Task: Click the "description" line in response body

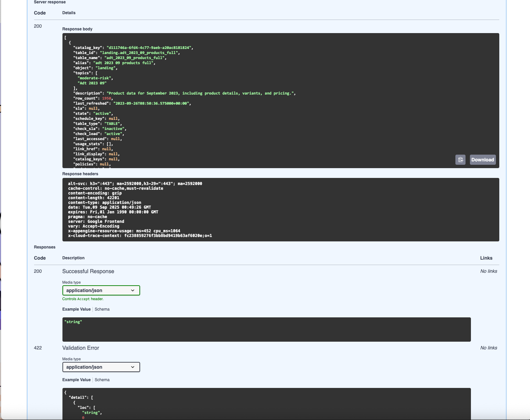Action: click(x=184, y=93)
